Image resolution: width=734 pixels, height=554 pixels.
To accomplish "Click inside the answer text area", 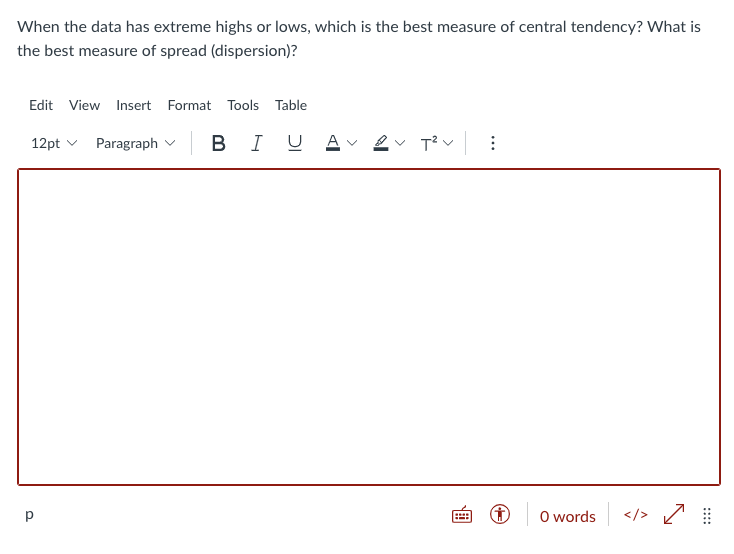I will 369,327.
